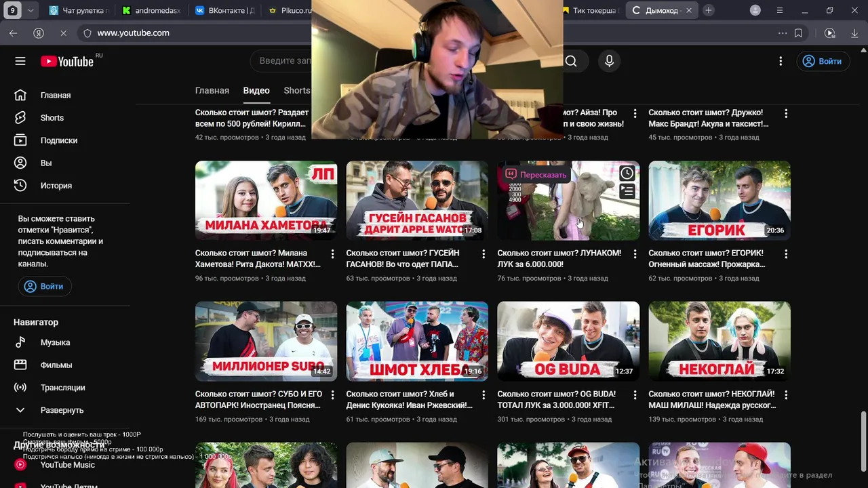Image resolution: width=868 pixels, height=488 pixels.
Task: Switch to ВКонтакте browser tab
Action: point(224,10)
